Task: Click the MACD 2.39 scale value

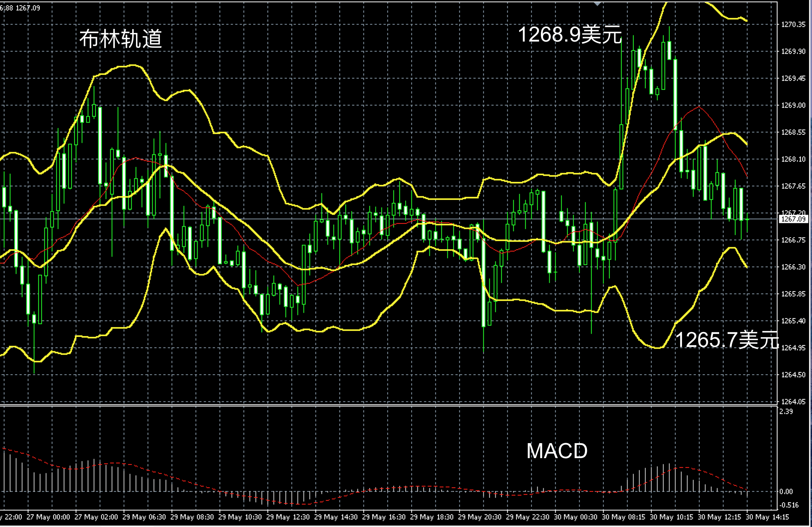Action: tap(786, 411)
